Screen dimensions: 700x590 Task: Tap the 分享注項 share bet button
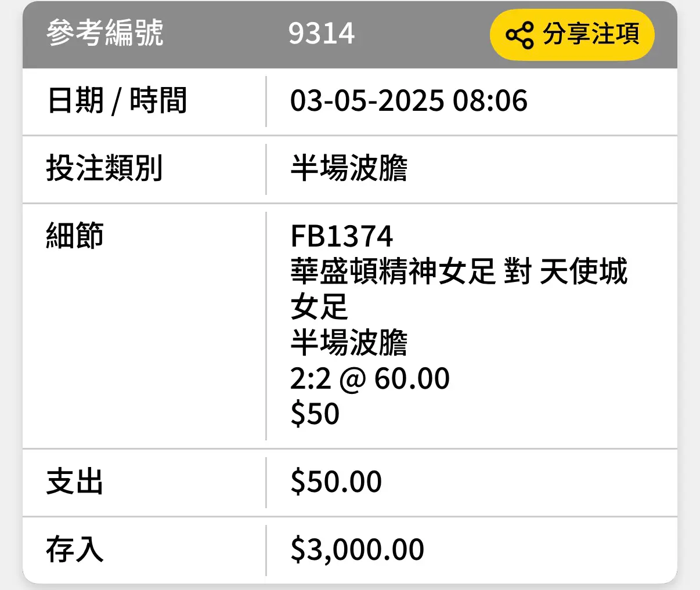point(572,35)
